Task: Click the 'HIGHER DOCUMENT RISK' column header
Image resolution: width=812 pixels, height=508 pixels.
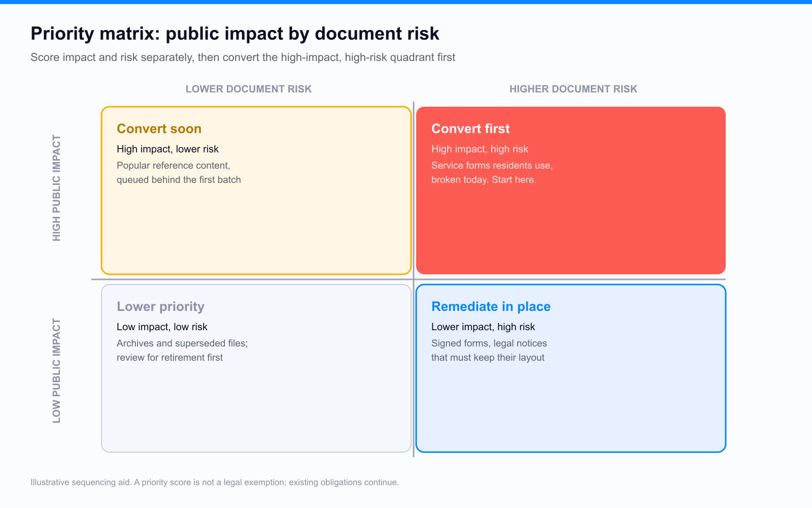Action: pos(573,89)
